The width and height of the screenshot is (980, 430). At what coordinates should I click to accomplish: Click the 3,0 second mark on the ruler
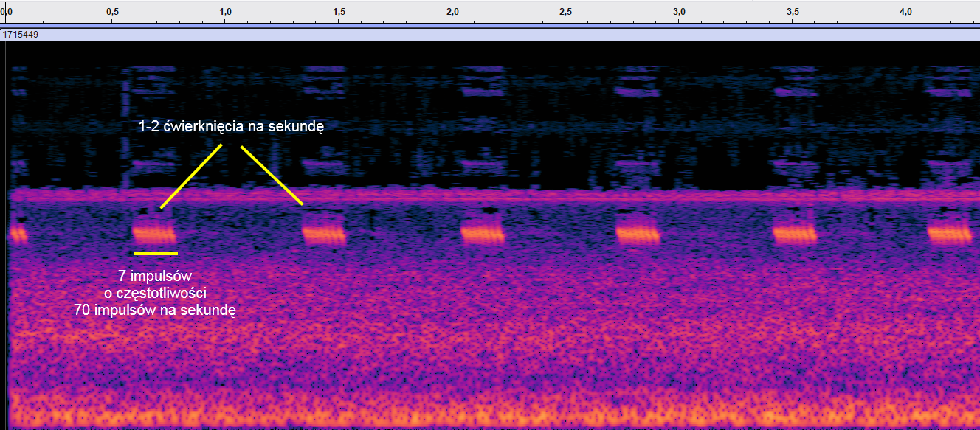pos(680,13)
